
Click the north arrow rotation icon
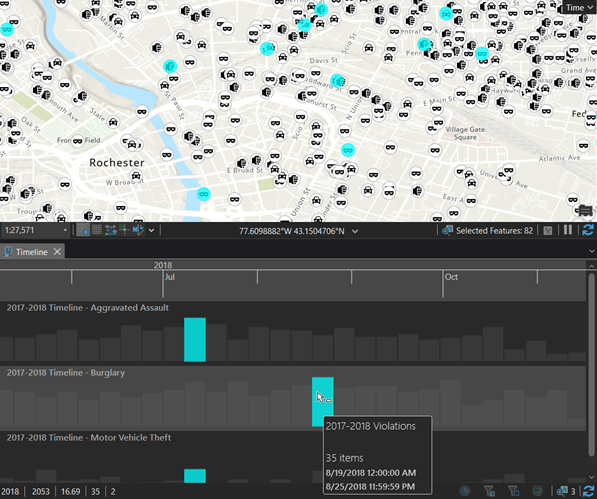(x=138, y=230)
